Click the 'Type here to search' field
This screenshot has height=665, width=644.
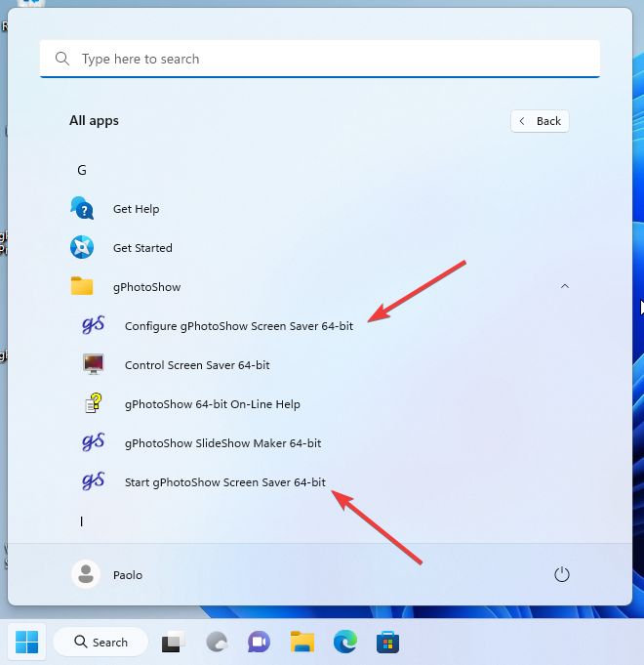pyautogui.click(x=320, y=59)
